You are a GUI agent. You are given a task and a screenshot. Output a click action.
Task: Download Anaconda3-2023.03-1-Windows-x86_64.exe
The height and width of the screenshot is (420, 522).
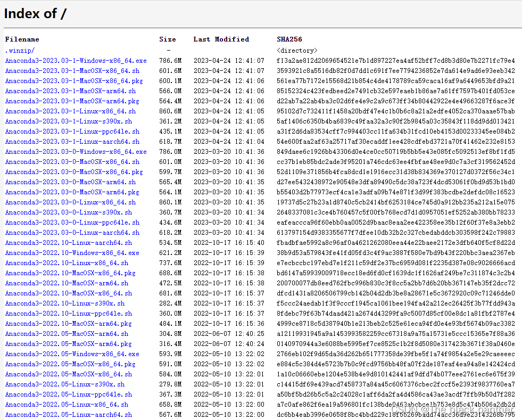click(x=76, y=61)
